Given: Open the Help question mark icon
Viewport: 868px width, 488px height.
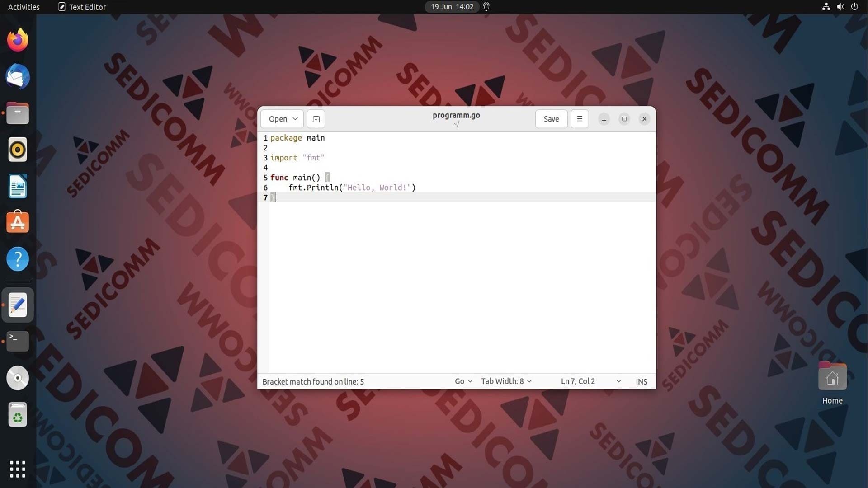Looking at the screenshot, I should [18, 259].
